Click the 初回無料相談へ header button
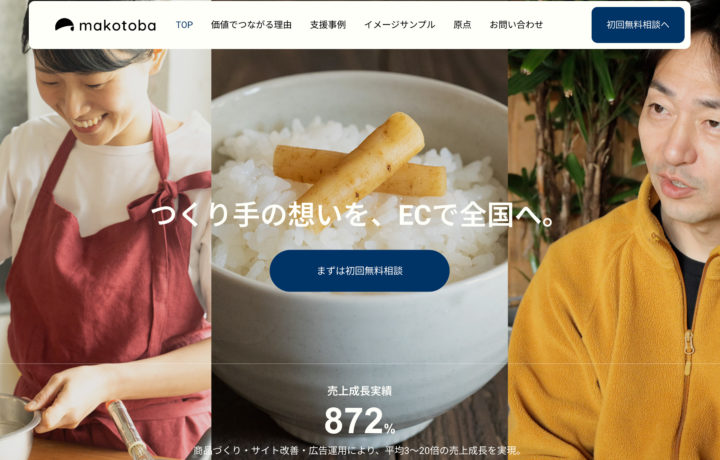Viewport: 720px width, 460px height. tap(638, 25)
